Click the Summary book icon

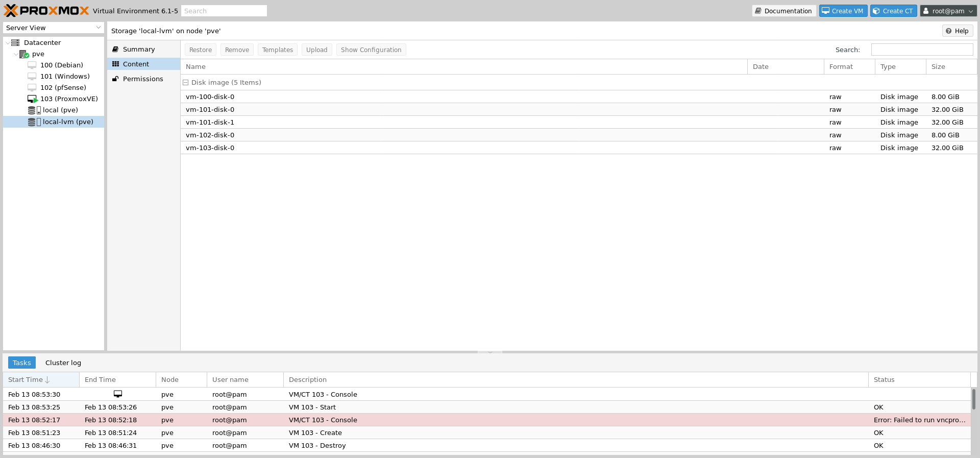115,50
